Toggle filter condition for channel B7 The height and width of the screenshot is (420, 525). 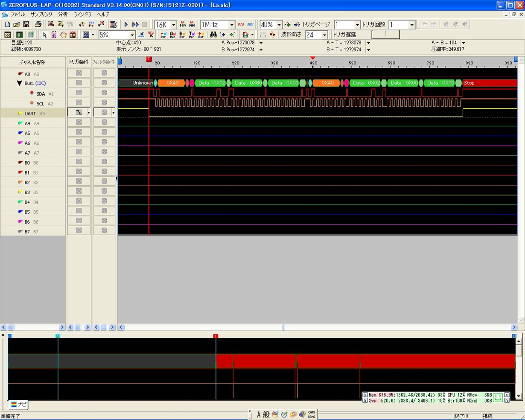click(x=104, y=230)
